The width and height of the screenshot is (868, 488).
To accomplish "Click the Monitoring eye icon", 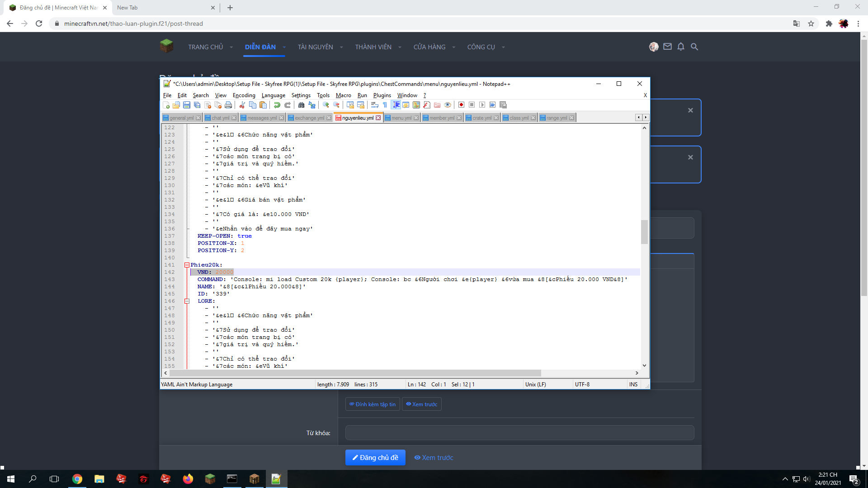I will (x=448, y=105).
